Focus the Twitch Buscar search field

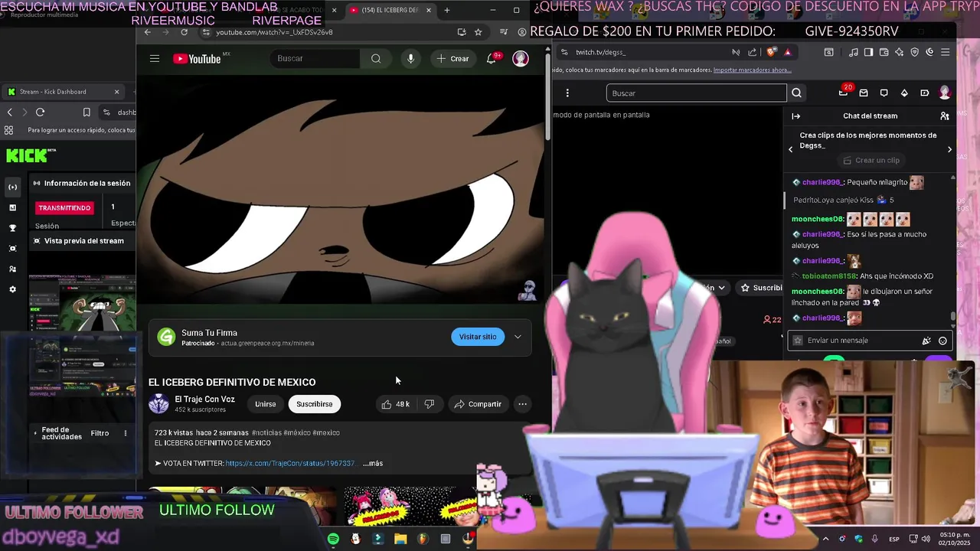tap(696, 93)
